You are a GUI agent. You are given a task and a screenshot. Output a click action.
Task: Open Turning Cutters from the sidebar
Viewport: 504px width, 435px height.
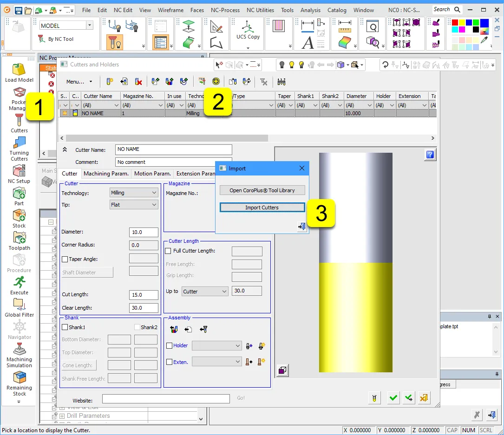19,143
